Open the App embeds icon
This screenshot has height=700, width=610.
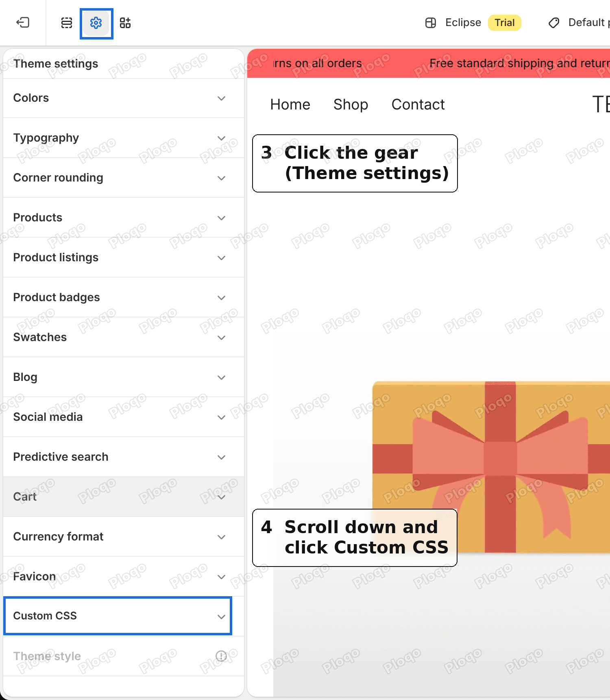coord(125,23)
